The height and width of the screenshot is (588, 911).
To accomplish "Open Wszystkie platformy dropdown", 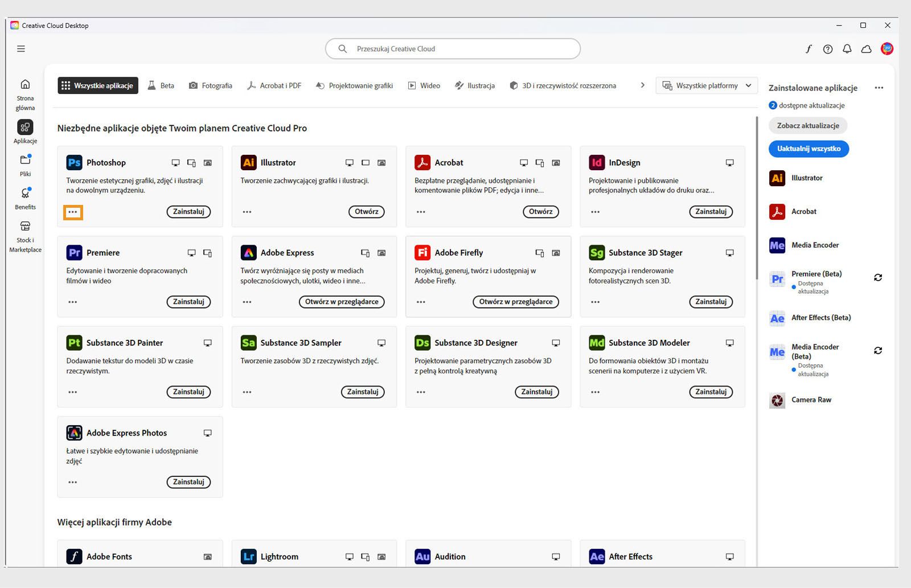I will (707, 86).
